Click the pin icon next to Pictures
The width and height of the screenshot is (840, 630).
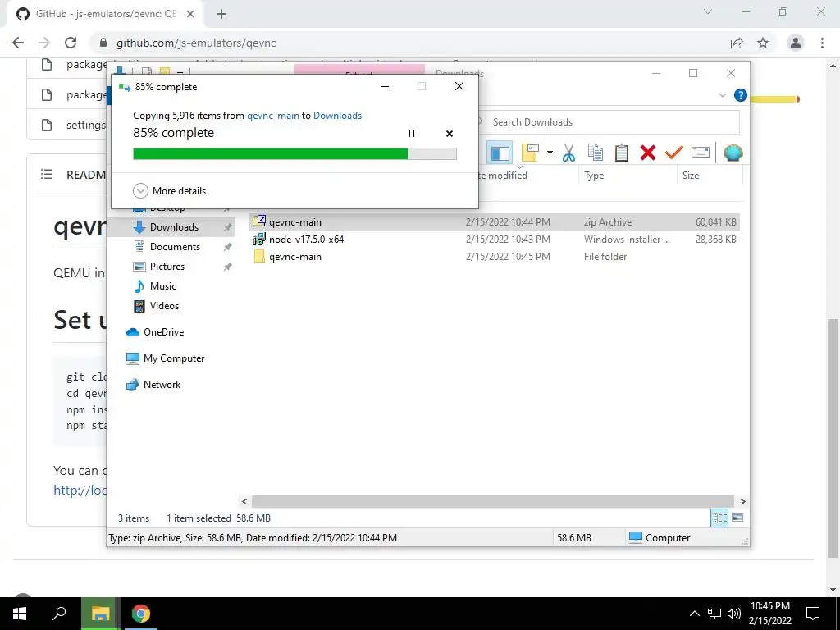pos(228,267)
